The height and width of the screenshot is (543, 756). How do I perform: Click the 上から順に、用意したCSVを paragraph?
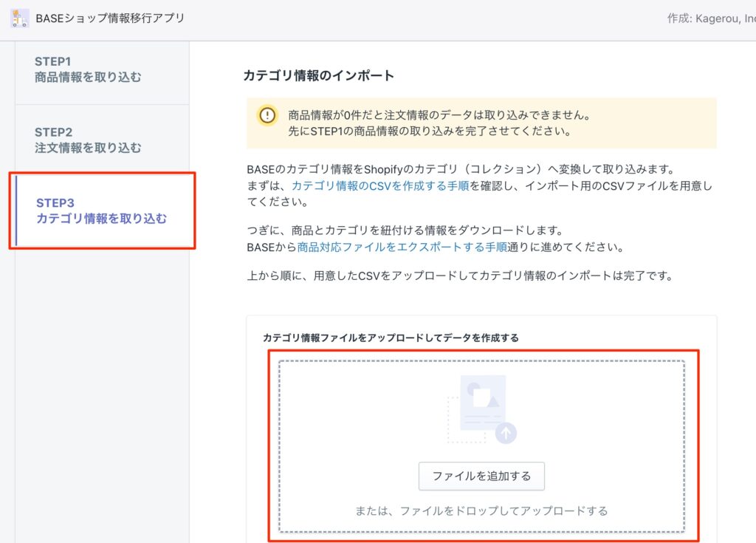[x=460, y=276]
